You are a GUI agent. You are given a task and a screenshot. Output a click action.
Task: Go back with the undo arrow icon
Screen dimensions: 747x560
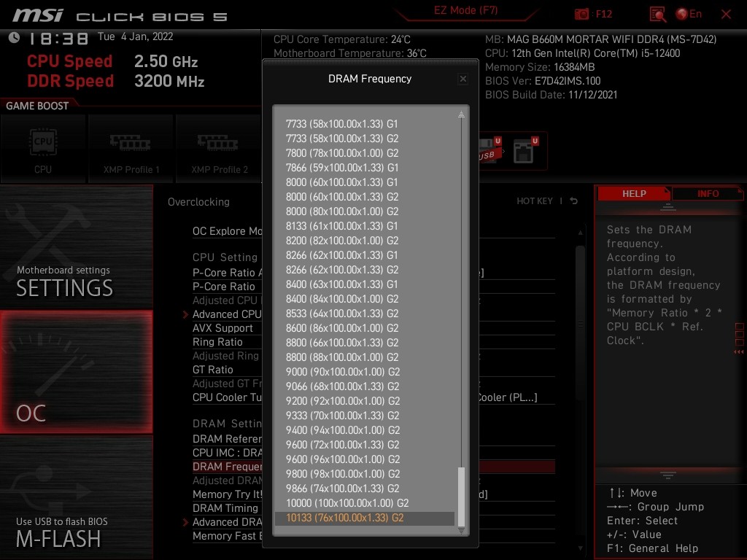[573, 201]
